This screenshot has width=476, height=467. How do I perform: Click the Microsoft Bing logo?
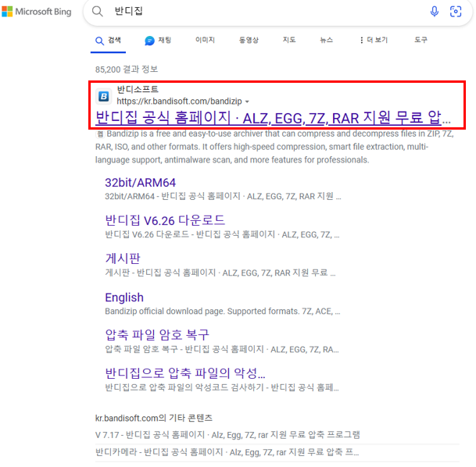37,12
